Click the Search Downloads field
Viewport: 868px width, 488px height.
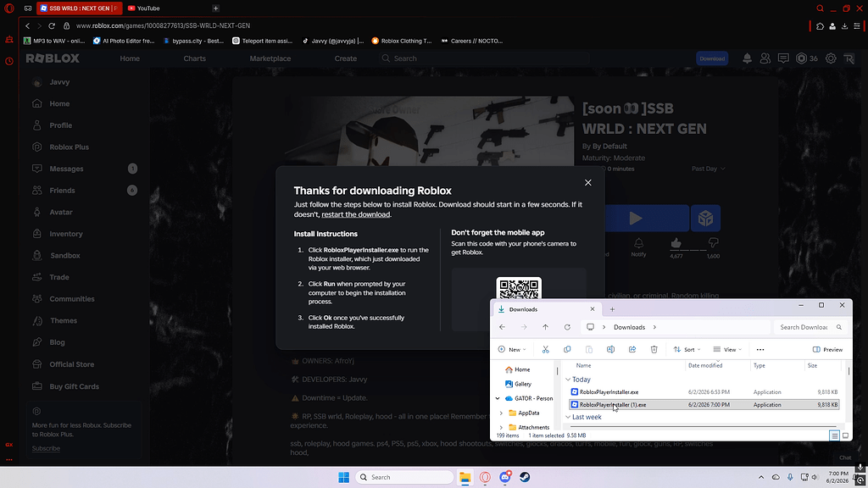810,327
